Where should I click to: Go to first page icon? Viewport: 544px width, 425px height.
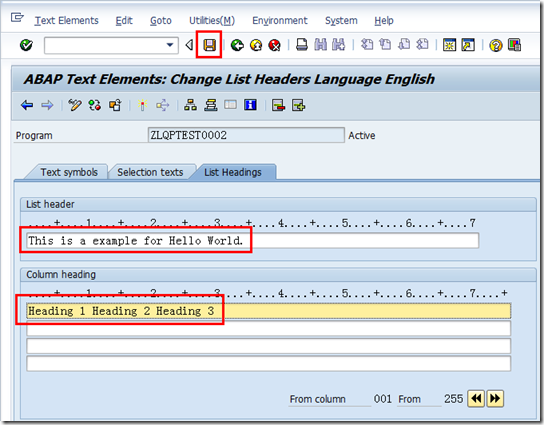click(x=367, y=45)
